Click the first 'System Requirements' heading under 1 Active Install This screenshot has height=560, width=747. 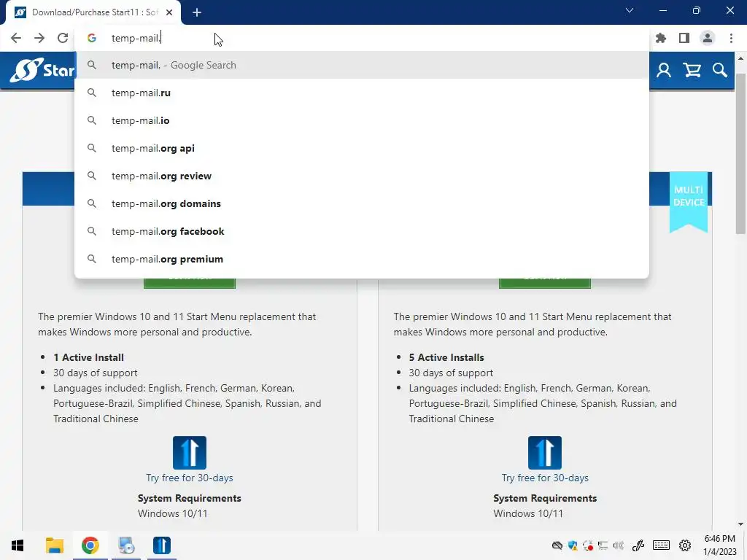click(189, 498)
